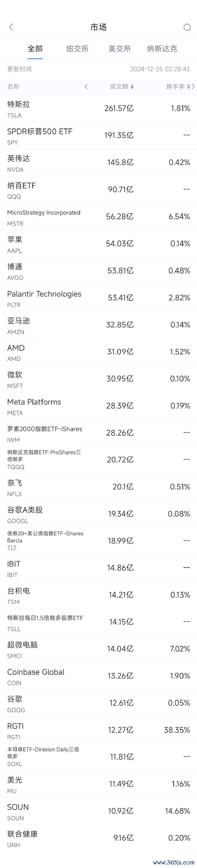
Task: Switch to the 纽交所 tab
Action: (x=77, y=49)
